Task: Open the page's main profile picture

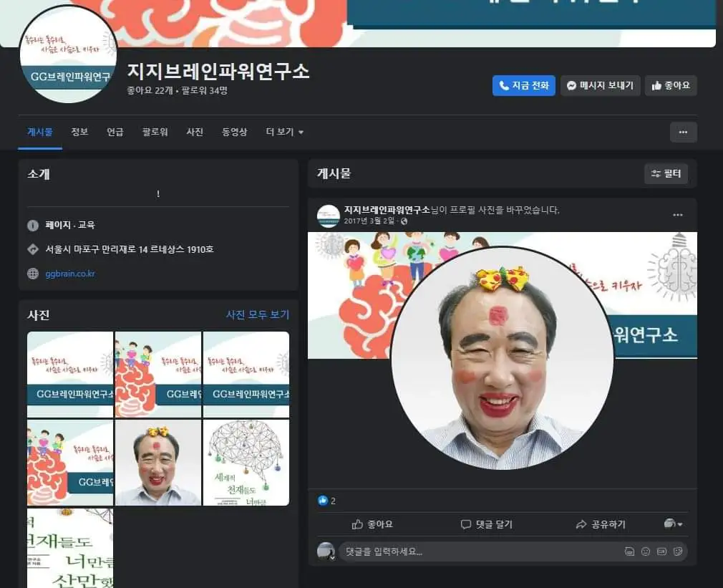Action: 68,54
